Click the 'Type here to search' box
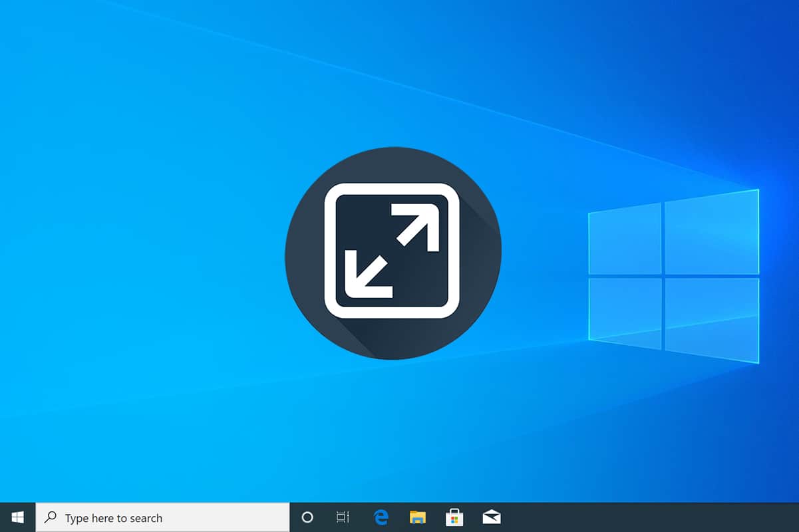The height and width of the screenshot is (532, 799). (x=162, y=517)
